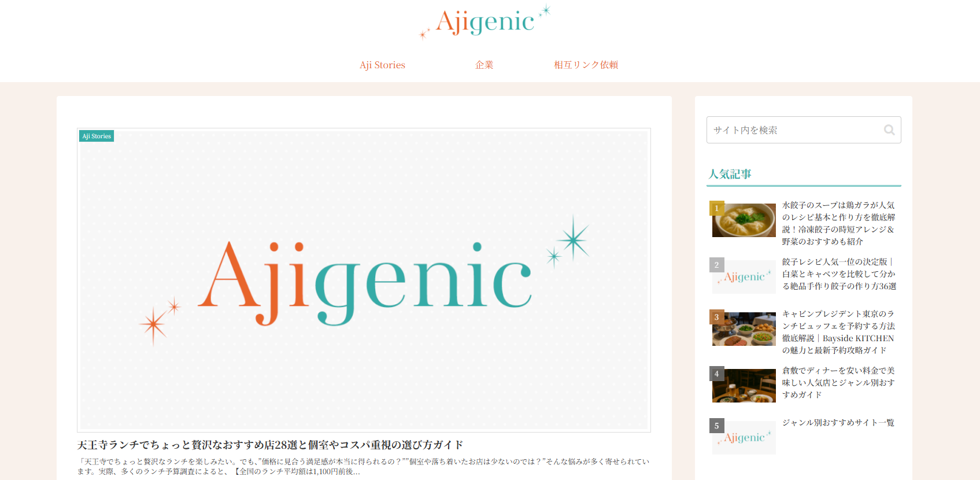
Task: Click the dinner table thumbnail ranked 4
Action: 744,386
